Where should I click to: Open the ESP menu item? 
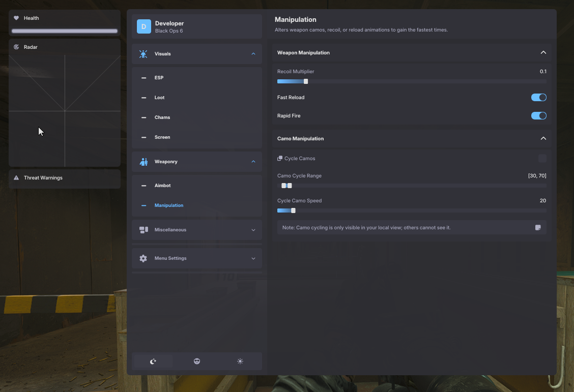pyautogui.click(x=159, y=78)
